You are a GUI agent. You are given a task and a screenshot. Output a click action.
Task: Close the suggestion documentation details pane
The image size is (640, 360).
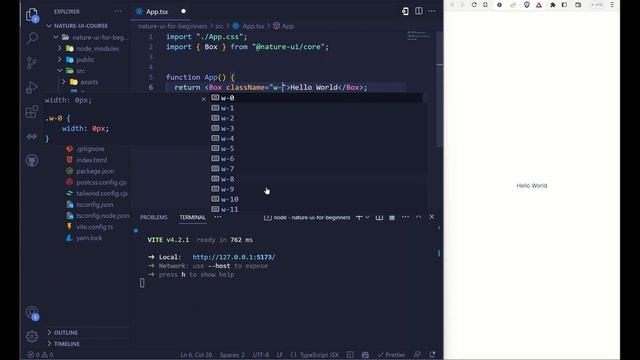[x=204, y=99]
